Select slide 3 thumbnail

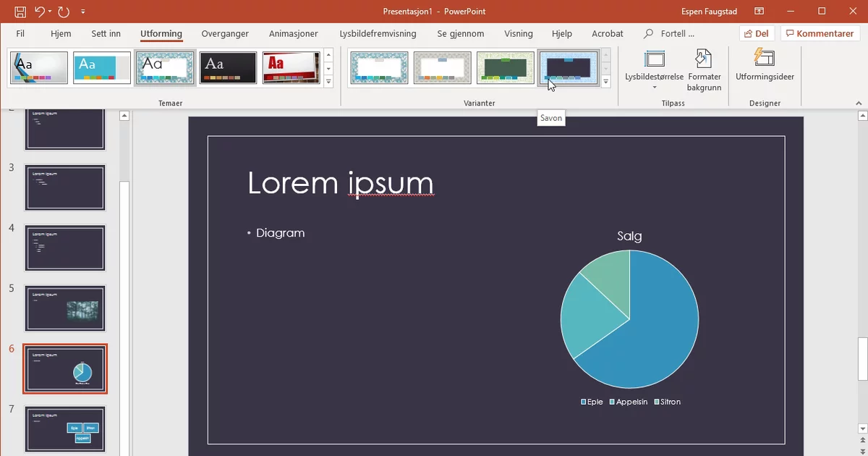pyautogui.click(x=65, y=187)
